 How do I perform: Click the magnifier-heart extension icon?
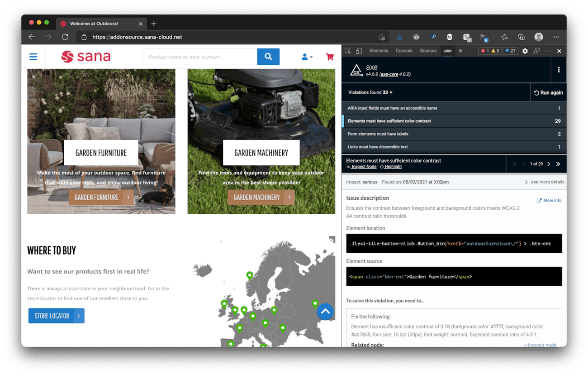433,37
